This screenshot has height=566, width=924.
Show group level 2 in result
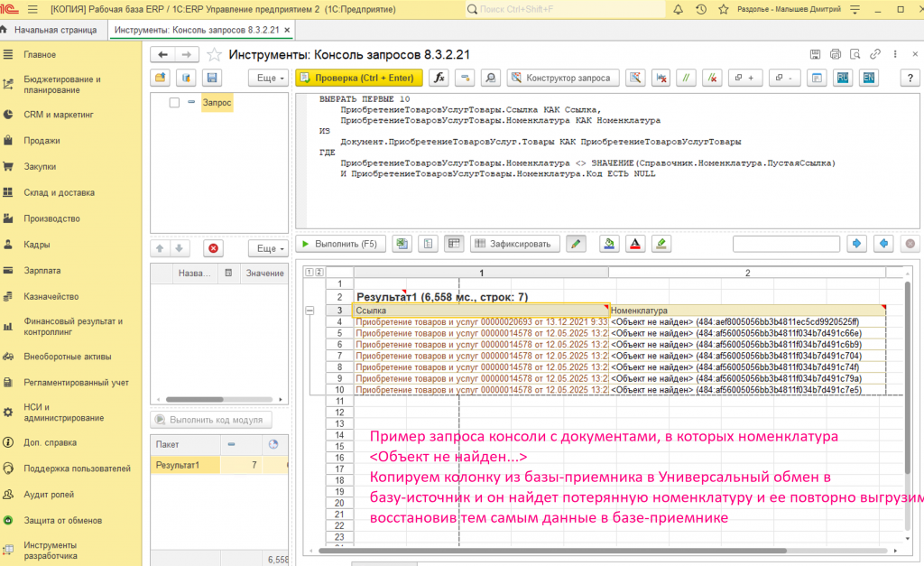coord(319,273)
